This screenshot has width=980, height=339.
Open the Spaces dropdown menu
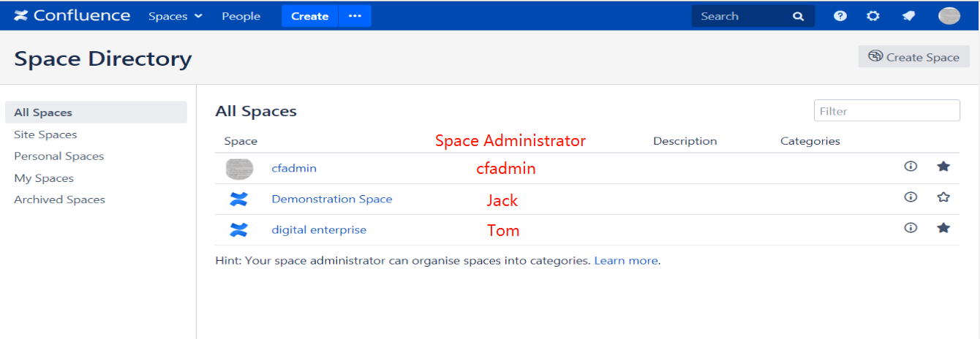(x=175, y=16)
